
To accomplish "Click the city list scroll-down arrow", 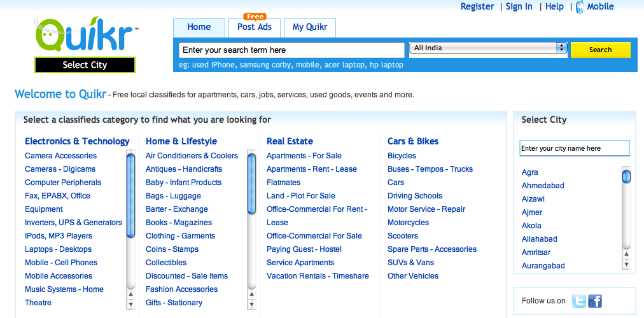I will click(x=626, y=265).
